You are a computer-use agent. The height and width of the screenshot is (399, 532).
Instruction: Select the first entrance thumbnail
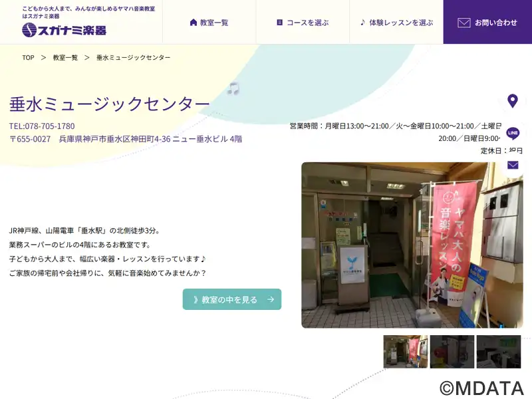406,352
